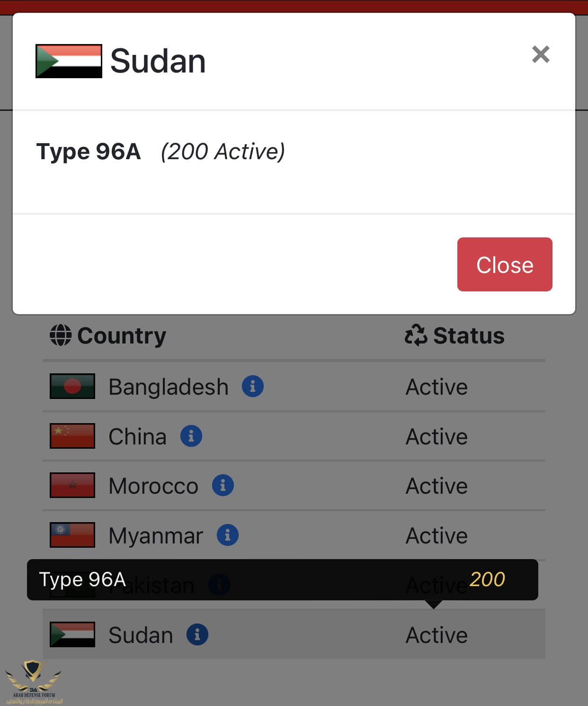
Task: Select the Morocco country name
Action: tap(153, 486)
